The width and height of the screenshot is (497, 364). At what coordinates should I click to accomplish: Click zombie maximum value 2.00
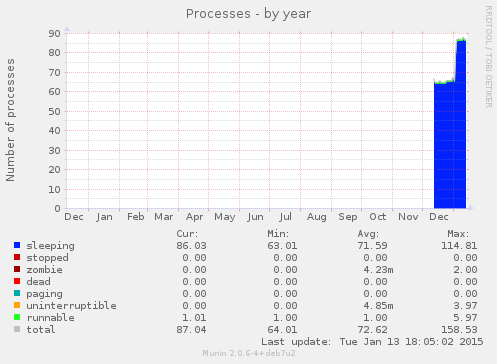point(465,270)
